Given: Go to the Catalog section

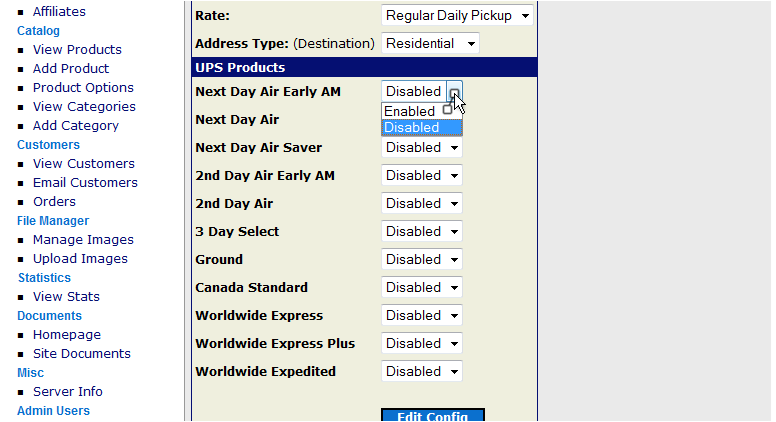Looking at the screenshot, I should point(38,31).
